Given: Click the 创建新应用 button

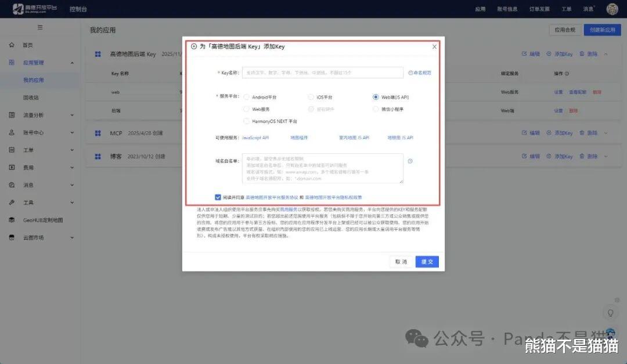Looking at the screenshot, I should 602,30.
